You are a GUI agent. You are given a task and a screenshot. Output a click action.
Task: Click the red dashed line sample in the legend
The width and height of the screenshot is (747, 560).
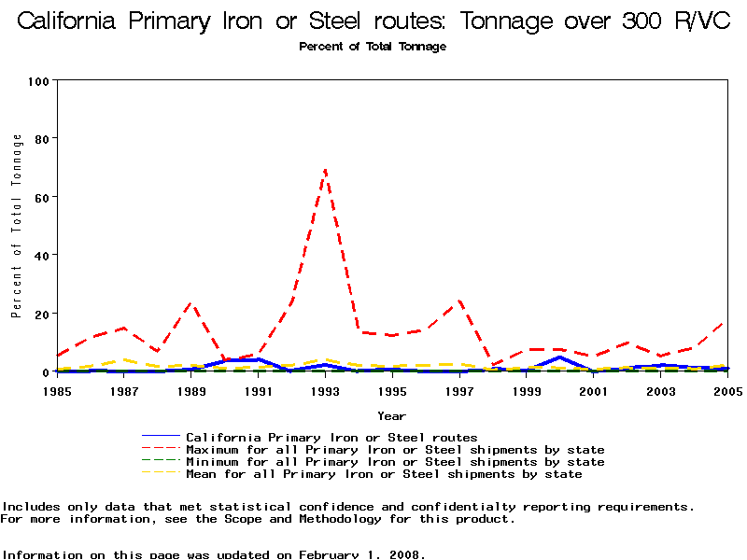tap(160, 450)
